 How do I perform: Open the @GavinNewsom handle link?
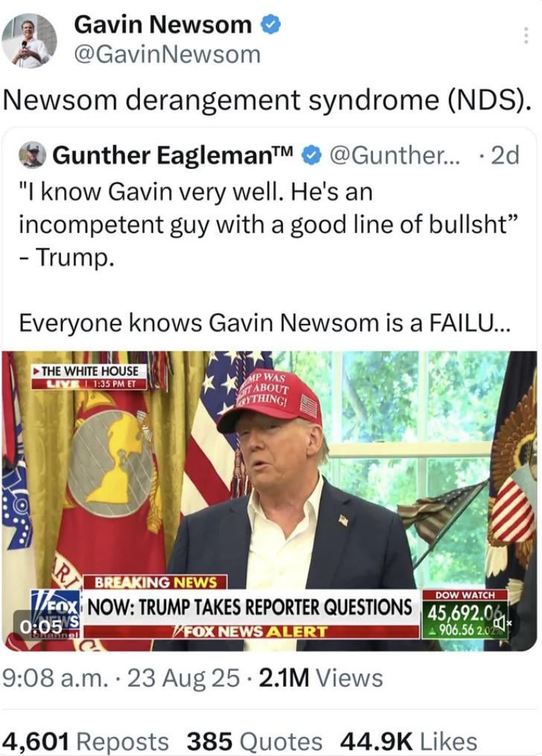[168, 55]
